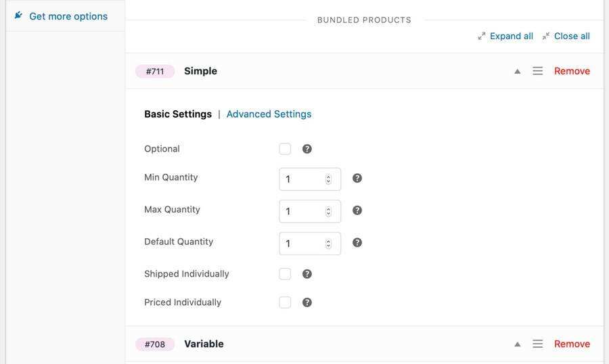
Task: Collapse the Simple product panel arrow
Action: (x=518, y=71)
